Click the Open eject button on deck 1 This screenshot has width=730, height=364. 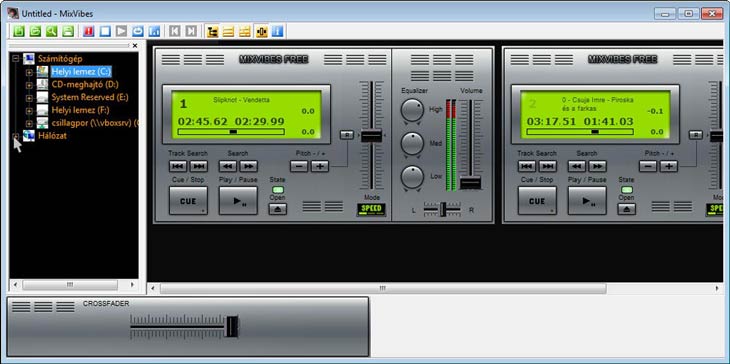(277, 209)
